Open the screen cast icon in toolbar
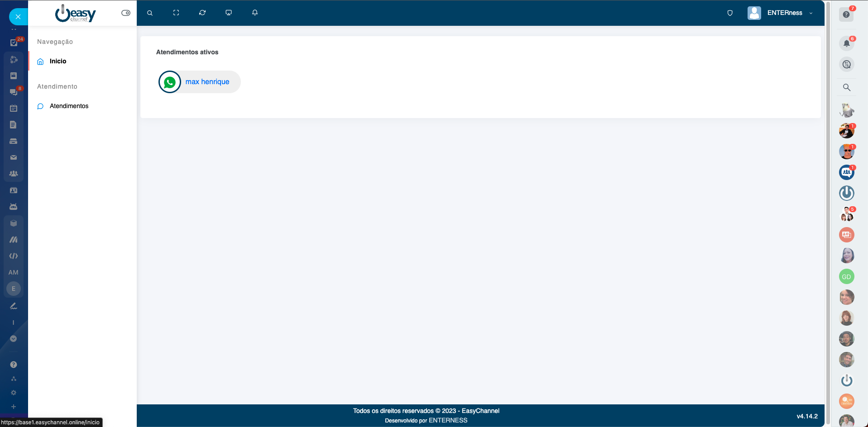This screenshot has width=868, height=427. pos(229,13)
